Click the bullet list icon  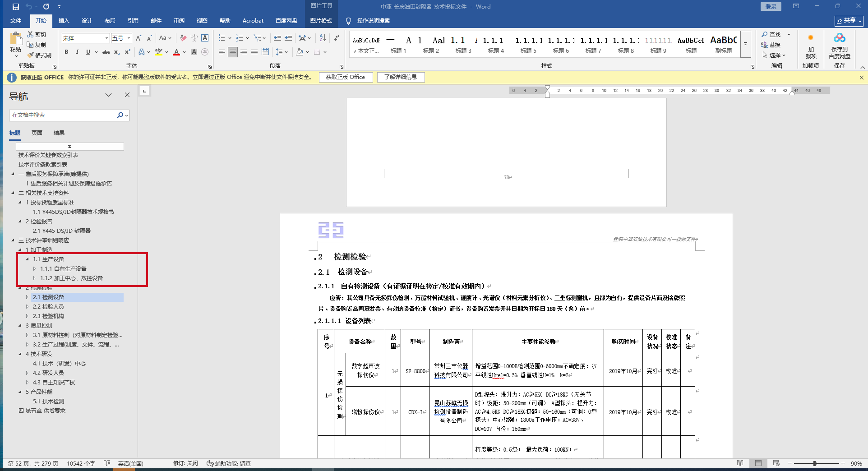pyautogui.click(x=222, y=38)
